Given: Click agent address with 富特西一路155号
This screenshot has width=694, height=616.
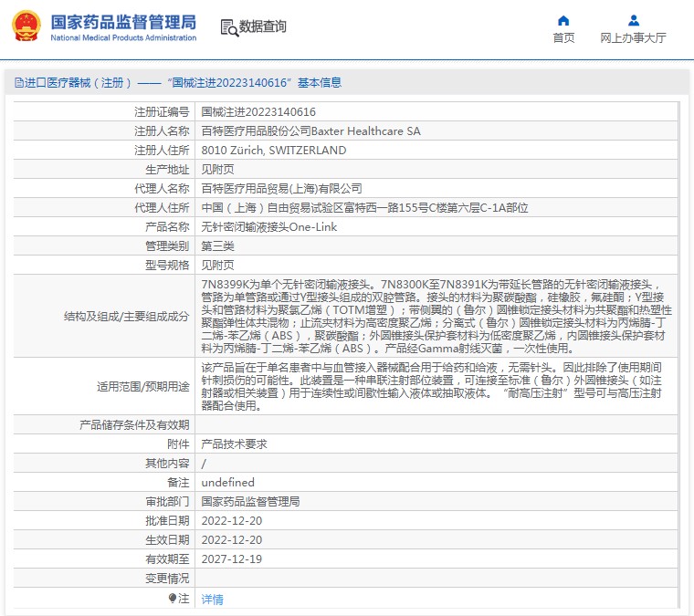Looking at the screenshot, I should [x=364, y=208].
